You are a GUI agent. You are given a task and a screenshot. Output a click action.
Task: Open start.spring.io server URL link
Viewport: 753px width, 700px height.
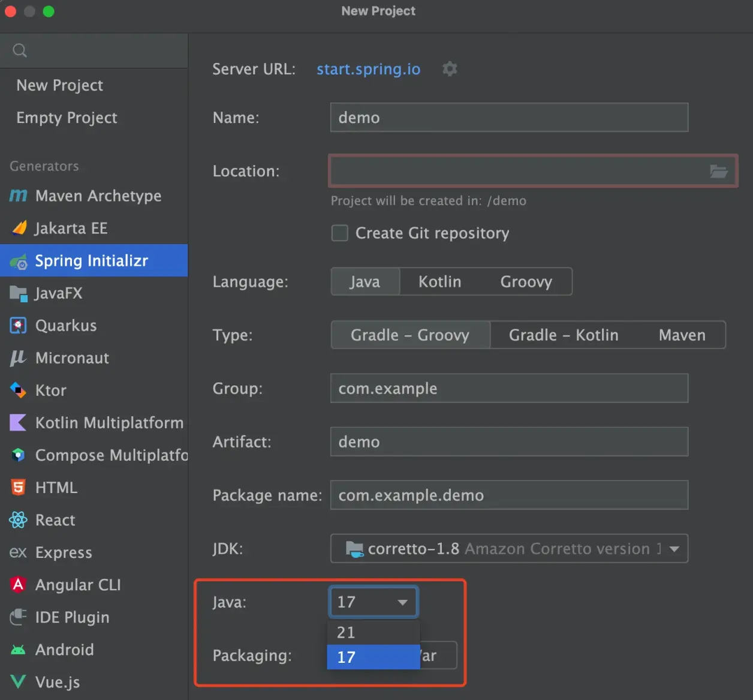[x=369, y=69]
